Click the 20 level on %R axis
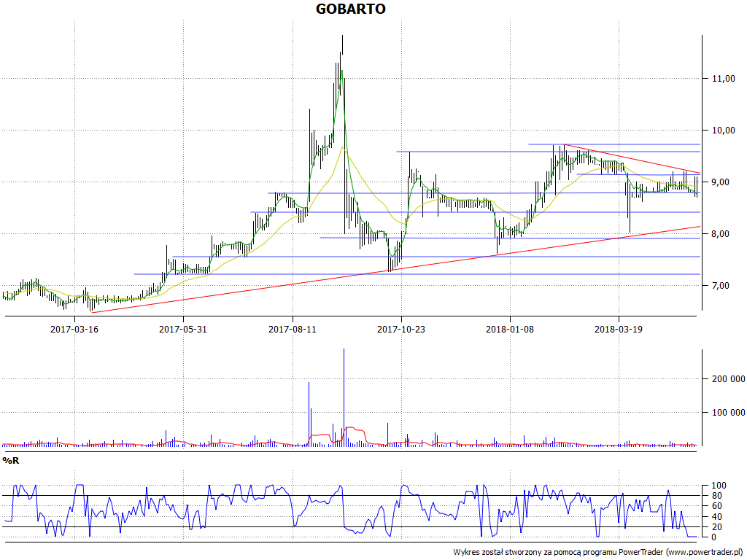Image resolution: width=747 pixels, height=560 pixels. (x=717, y=527)
